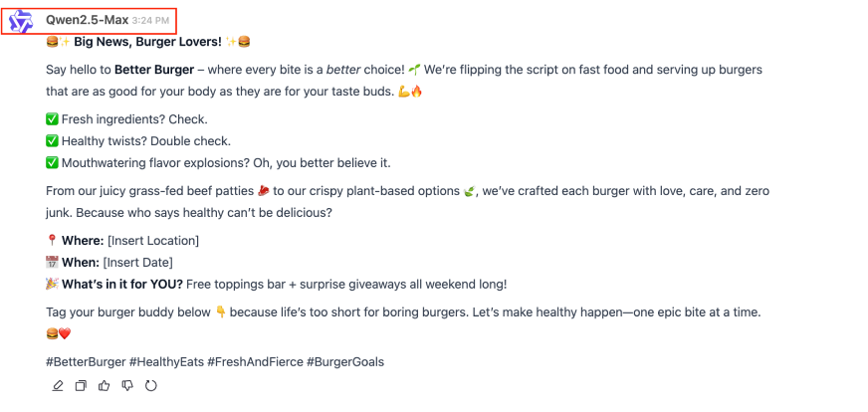The height and width of the screenshot is (412, 868).
Task: Click the #BurgerGoals hashtag
Action: [345, 361]
